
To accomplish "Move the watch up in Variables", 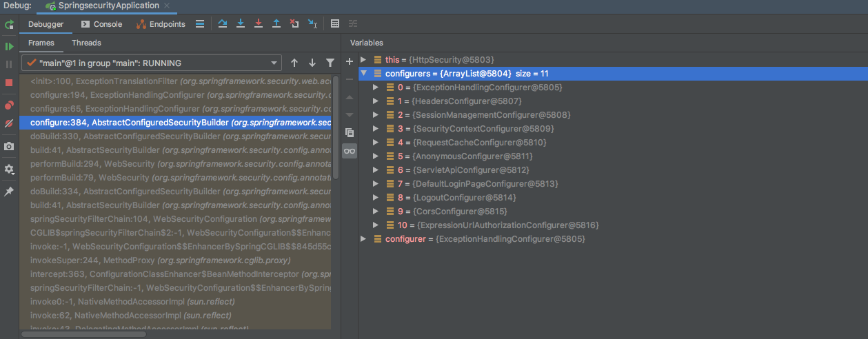I will coord(350,97).
